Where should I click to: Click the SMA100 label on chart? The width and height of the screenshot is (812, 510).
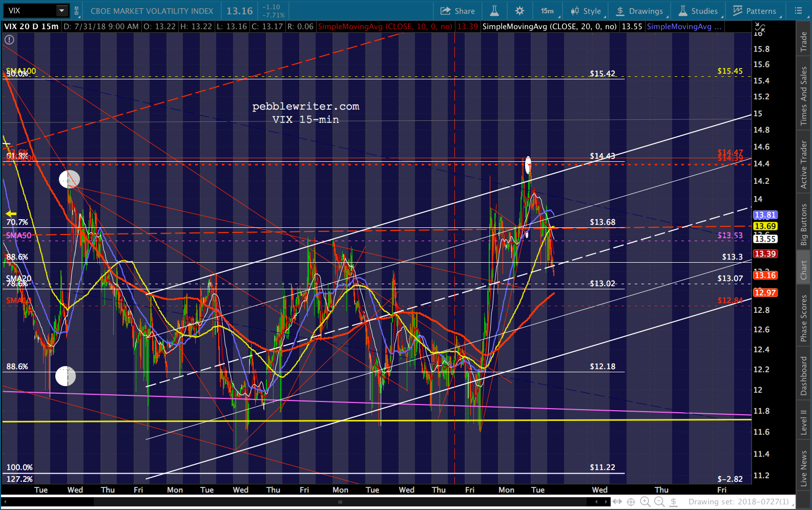pyautogui.click(x=21, y=71)
